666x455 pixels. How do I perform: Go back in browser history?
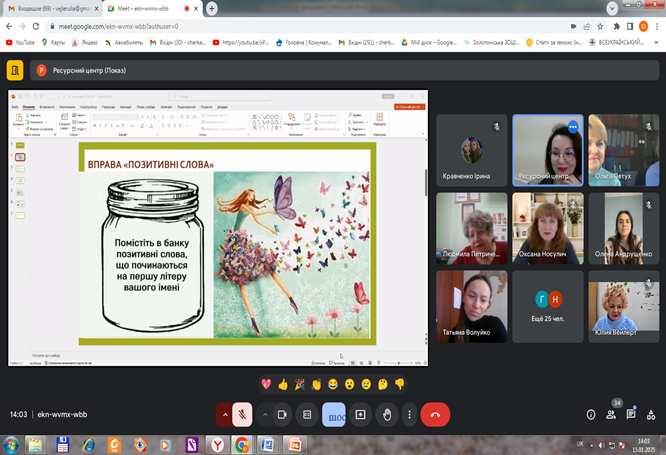tap(9, 26)
